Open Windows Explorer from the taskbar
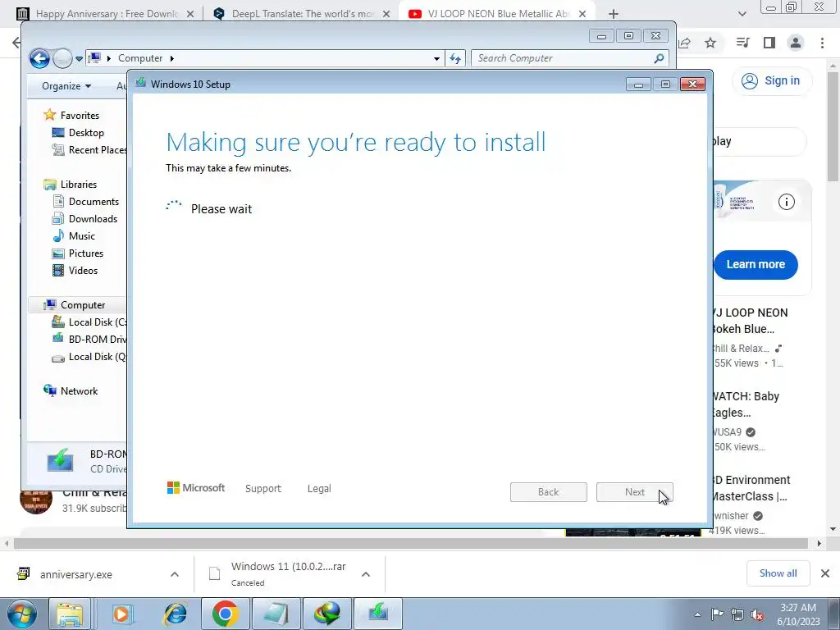Screen dimensions: 840x630 70,614
